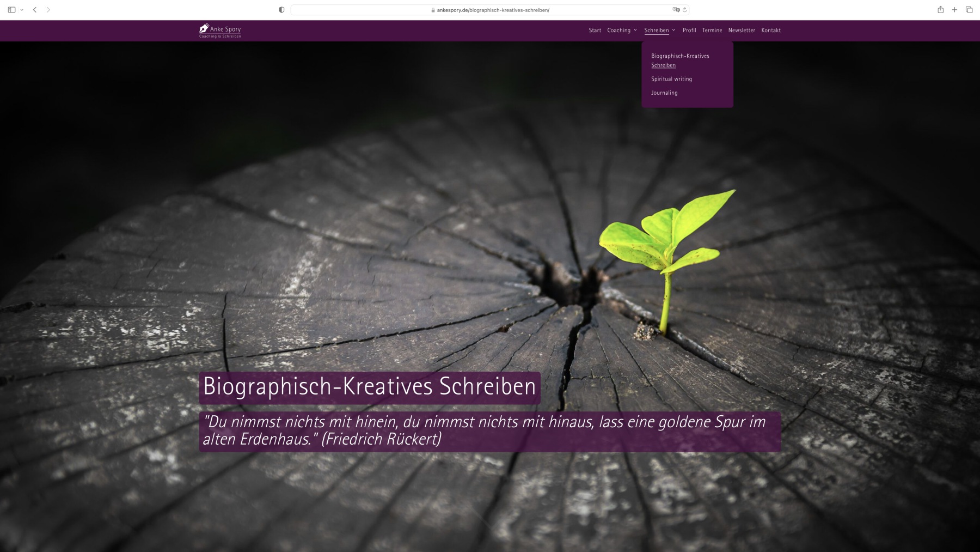Go back to the previous page
980x552 pixels.
pos(35,10)
